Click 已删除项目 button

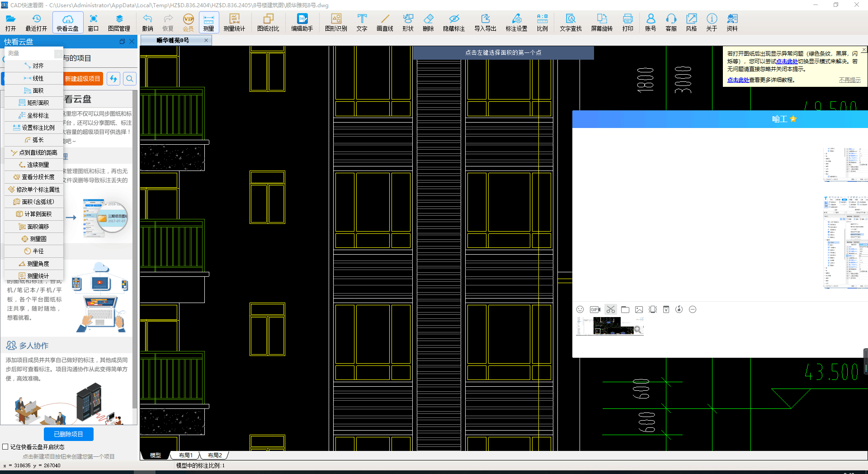[69, 434]
